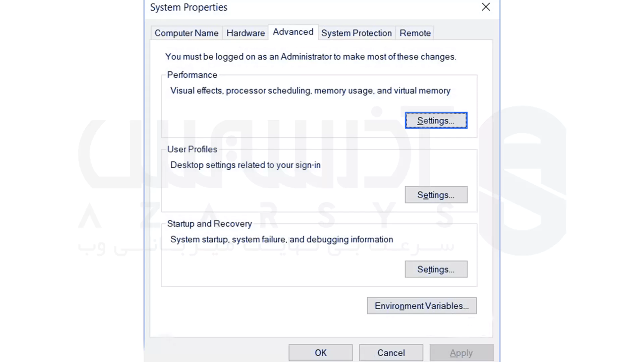The width and height of the screenshot is (644, 362).
Task: Switch to the Computer Name tab
Action: point(186,33)
